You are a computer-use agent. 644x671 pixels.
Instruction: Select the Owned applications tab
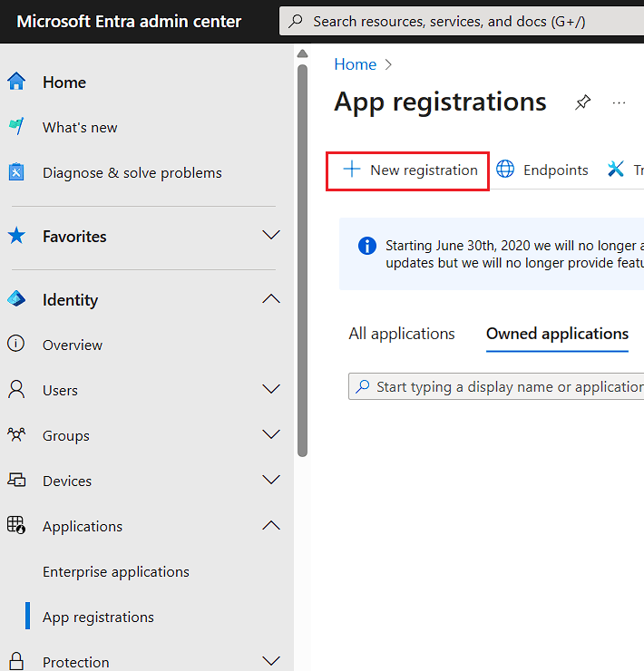click(557, 334)
